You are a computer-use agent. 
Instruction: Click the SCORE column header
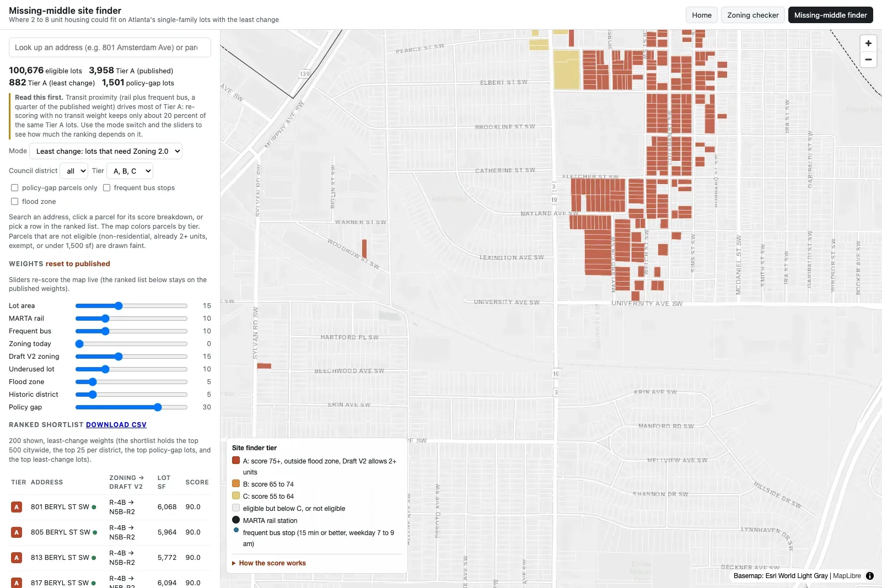point(197,482)
